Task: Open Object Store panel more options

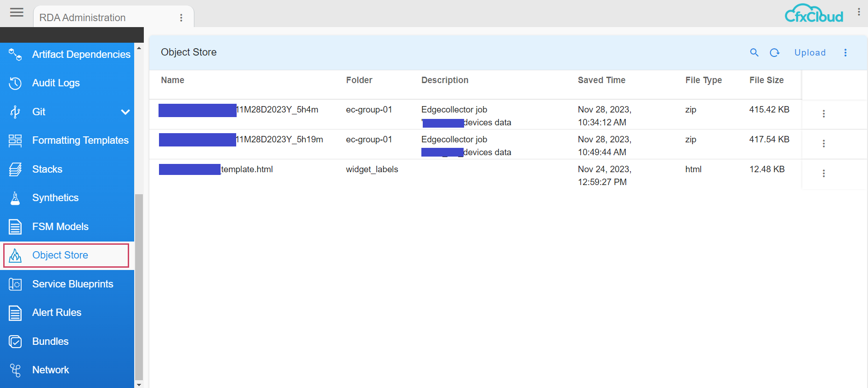Action: click(845, 52)
